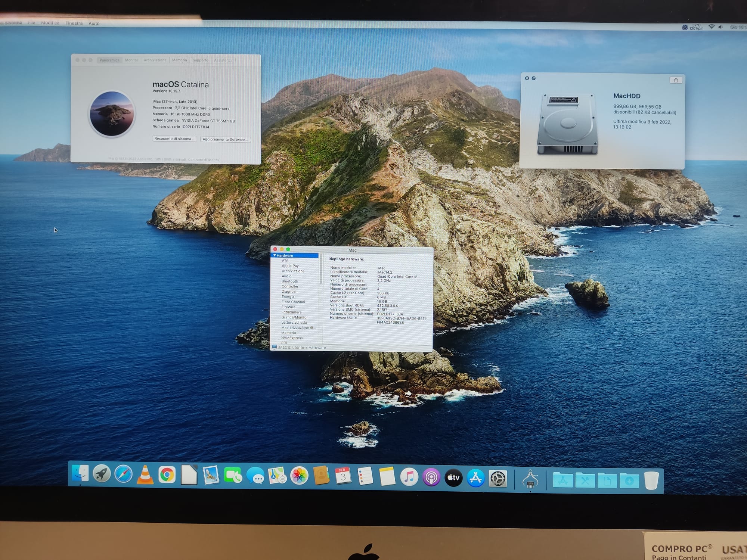Select Lettore scheda in hardware sidebar

pyautogui.click(x=294, y=323)
